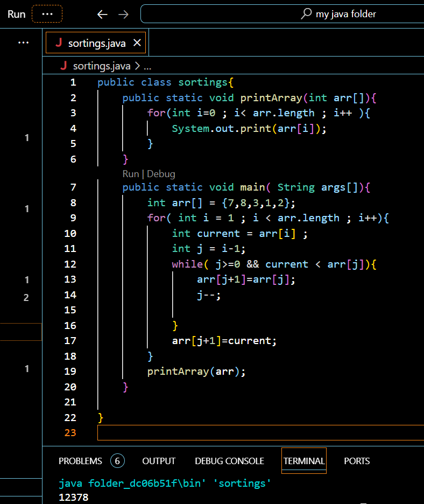The image size is (424, 504).
Task: Click the Java icon on sortings.java tab
Action: 59,43
